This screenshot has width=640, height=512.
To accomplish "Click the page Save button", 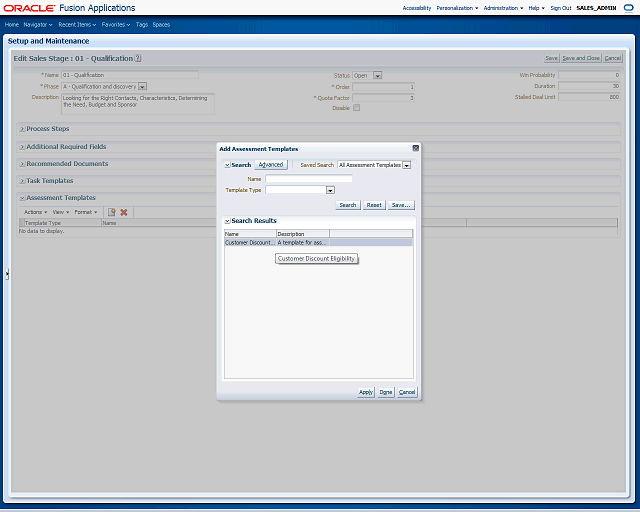I will point(551,58).
